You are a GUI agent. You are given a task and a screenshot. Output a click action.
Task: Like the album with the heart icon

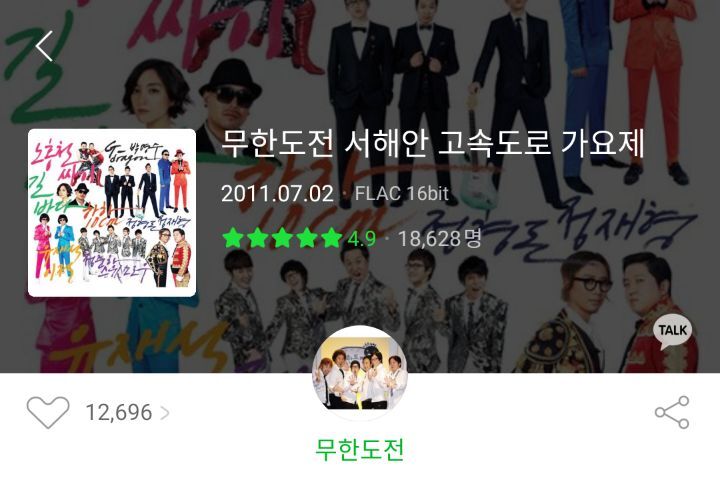pos(48,412)
